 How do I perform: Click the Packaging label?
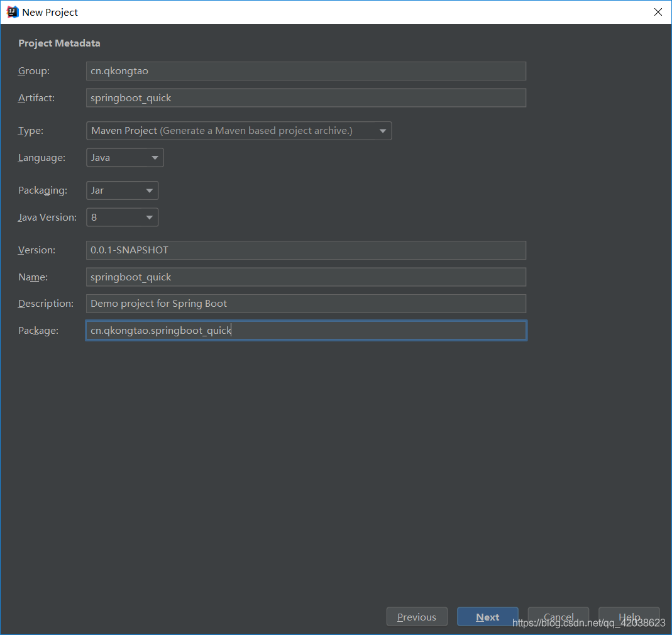(42, 190)
